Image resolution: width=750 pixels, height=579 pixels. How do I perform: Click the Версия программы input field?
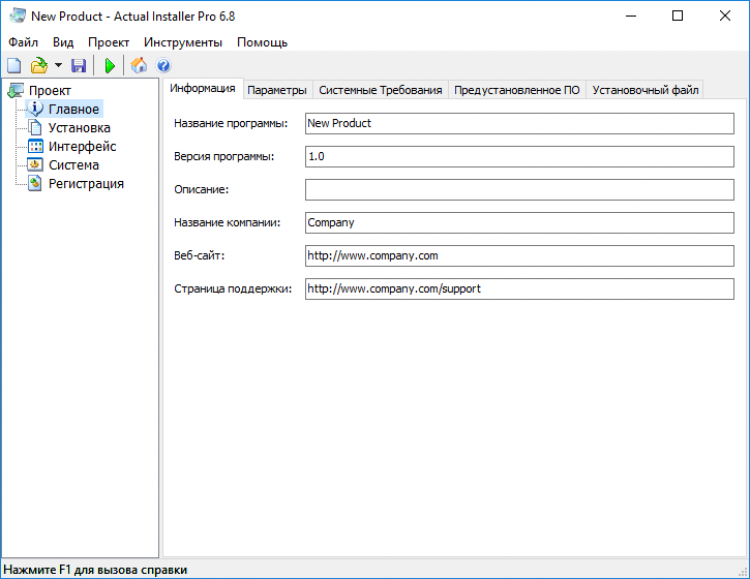[x=519, y=156]
